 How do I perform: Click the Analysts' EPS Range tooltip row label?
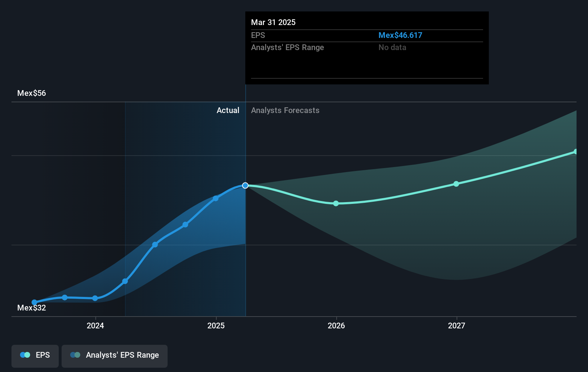tap(287, 47)
